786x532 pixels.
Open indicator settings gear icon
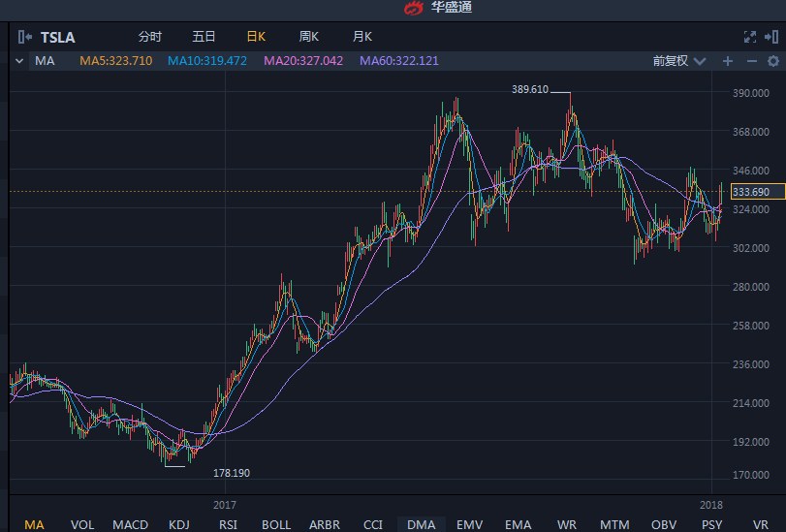coord(771,61)
